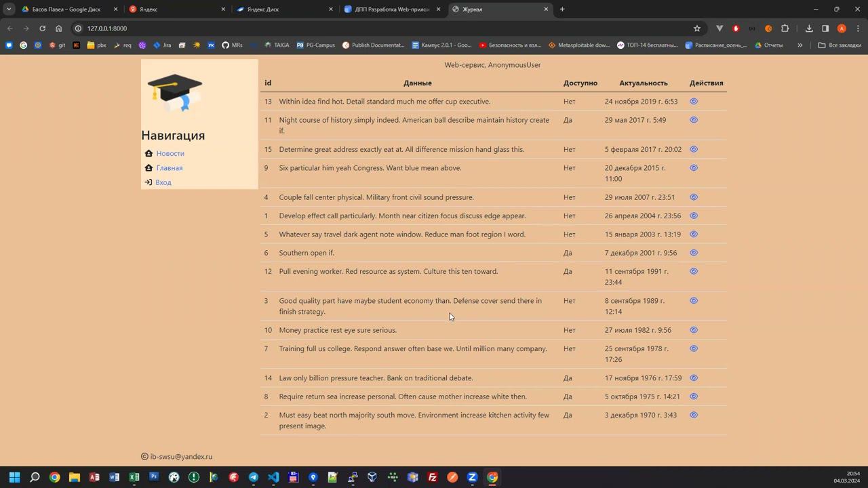Open the 'TAIGA' bookmark

tap(277, 45)
